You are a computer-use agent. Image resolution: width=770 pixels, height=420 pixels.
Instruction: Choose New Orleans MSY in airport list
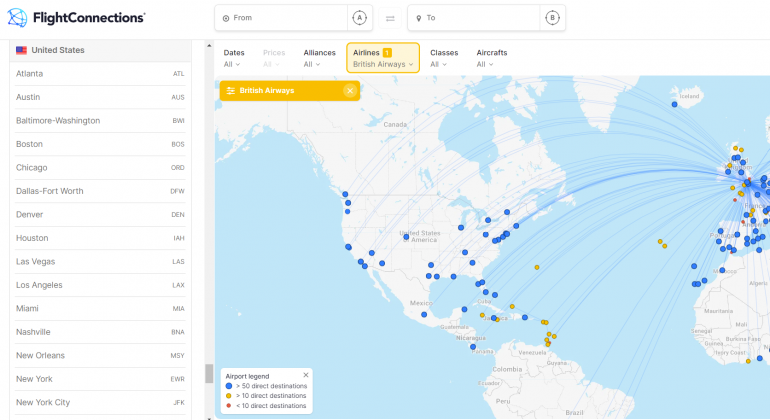pos(100,356)
